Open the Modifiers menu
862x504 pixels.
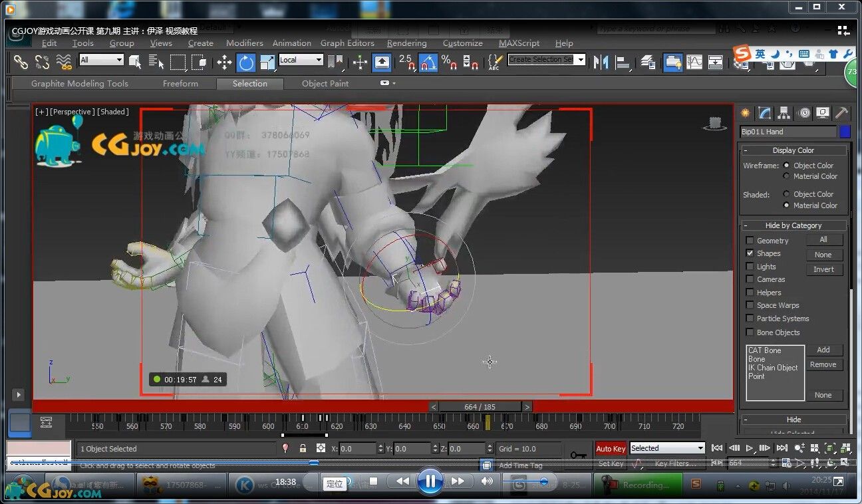[x=245, y=43]
